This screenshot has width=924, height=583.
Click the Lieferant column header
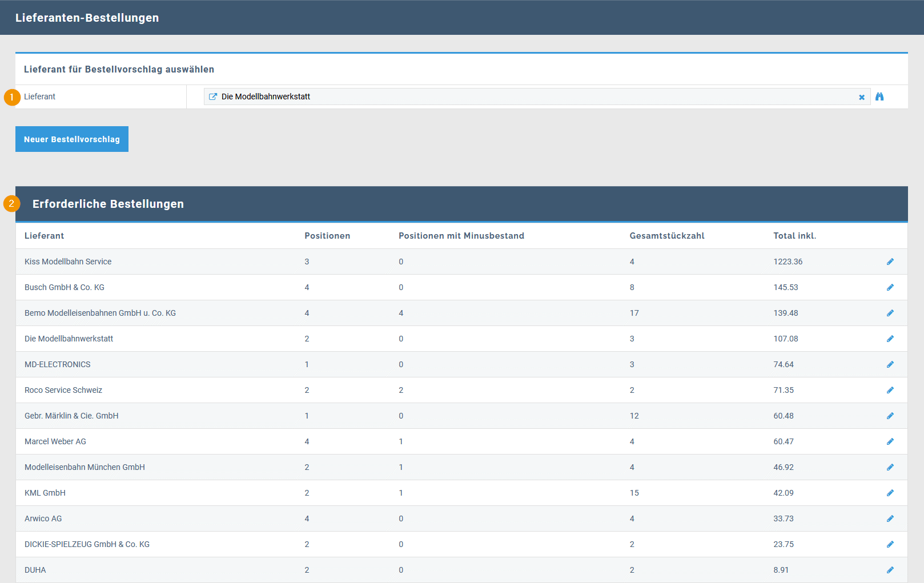coord(44,236)
